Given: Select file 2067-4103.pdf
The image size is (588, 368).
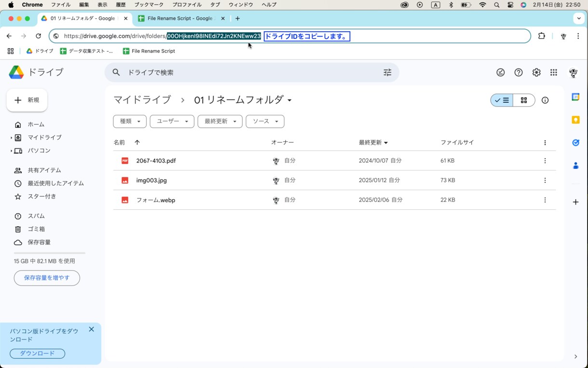Looking at the screenshot, I should (x=334, y=161).
